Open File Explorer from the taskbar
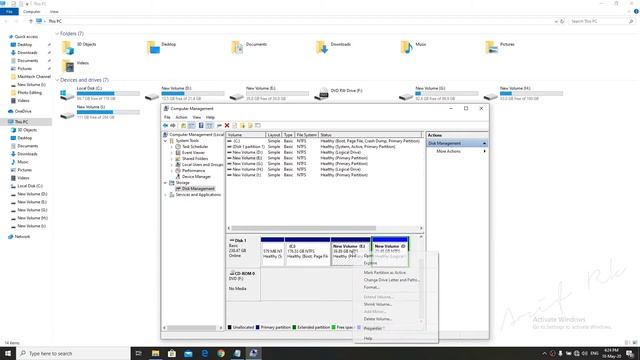This screenshot has height=360, width=640. click(x=156, y=353)
